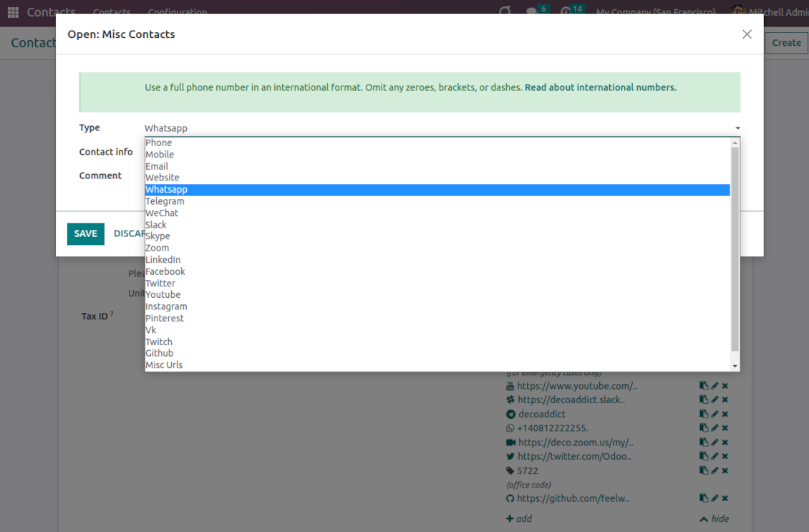The image size is (809, 532).
Task: Open the My Company (San Francisco) switcher
Action: [x=656, y=11]
